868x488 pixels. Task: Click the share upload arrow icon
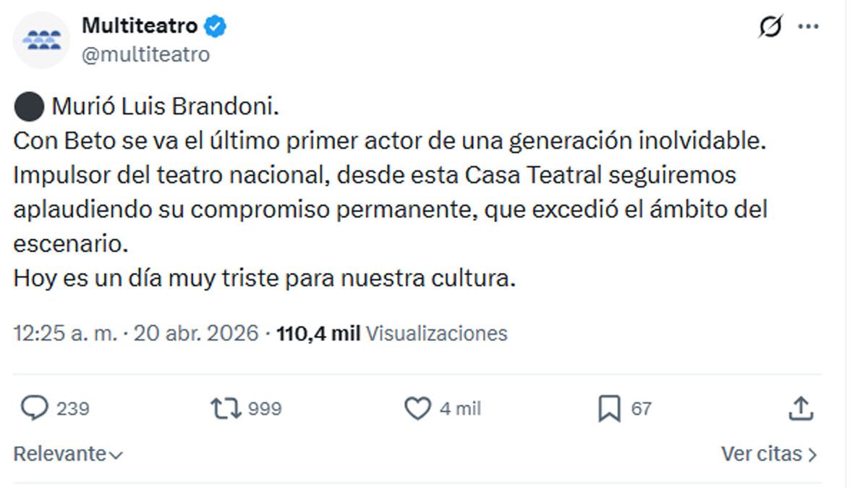[801, 409]
